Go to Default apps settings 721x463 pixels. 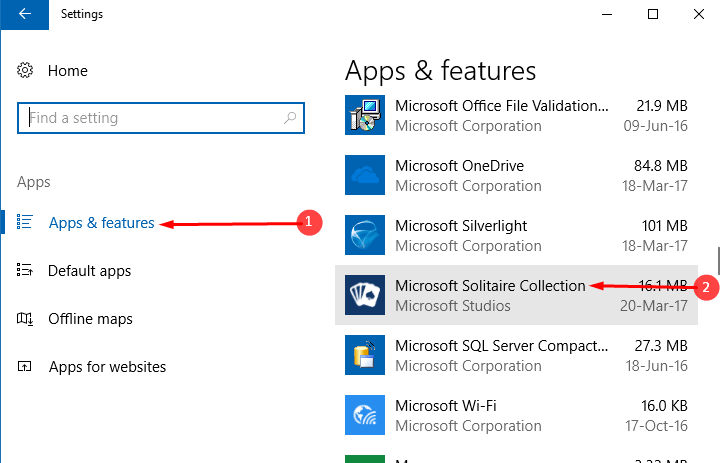click(89, 271)
